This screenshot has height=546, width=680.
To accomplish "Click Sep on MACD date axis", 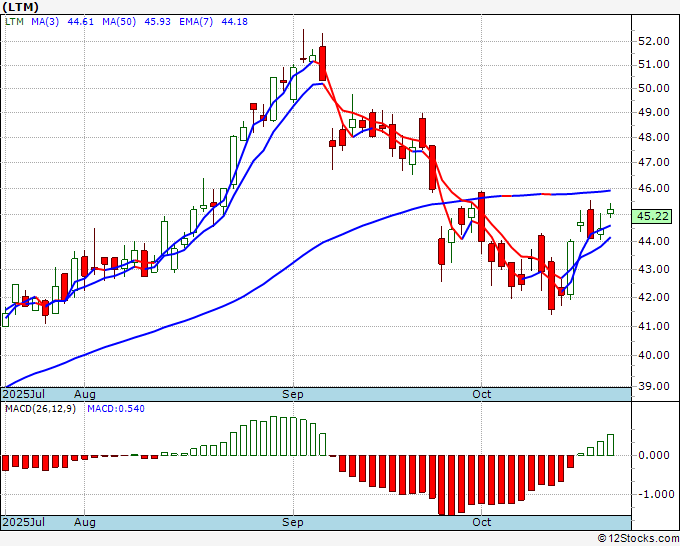I will tap(293, 522).
